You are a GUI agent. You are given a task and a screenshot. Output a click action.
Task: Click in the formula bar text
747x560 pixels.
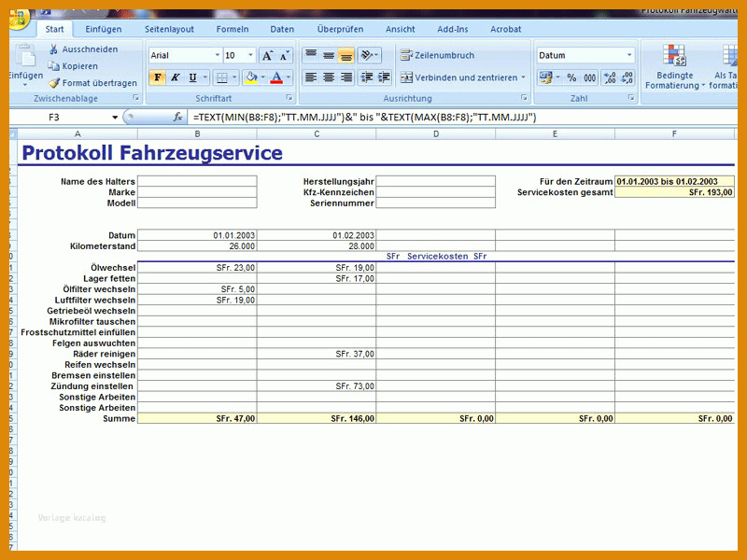(x=364, y=118)
